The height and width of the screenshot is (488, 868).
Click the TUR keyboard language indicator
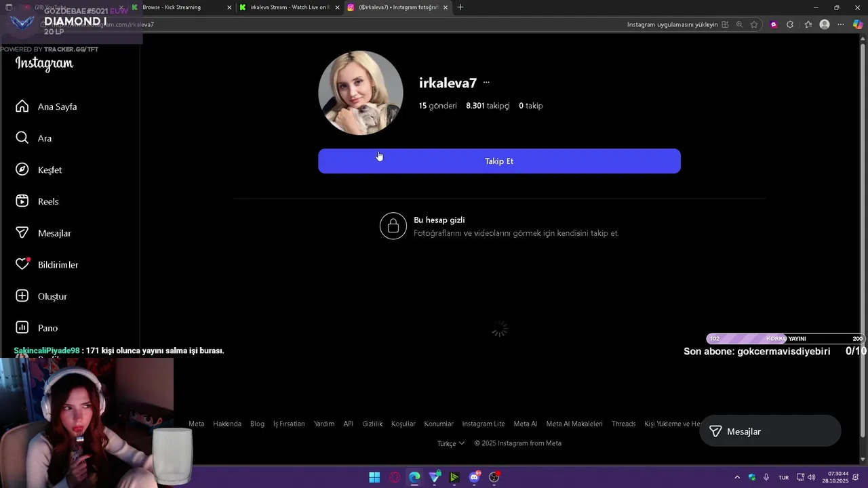click(x=784, y=478)
